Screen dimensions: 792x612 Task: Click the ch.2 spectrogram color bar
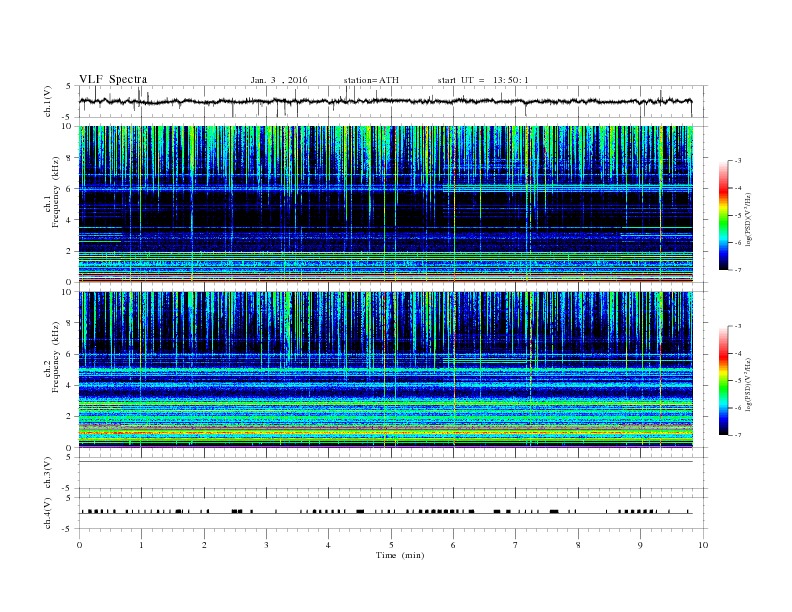point(723,380)
